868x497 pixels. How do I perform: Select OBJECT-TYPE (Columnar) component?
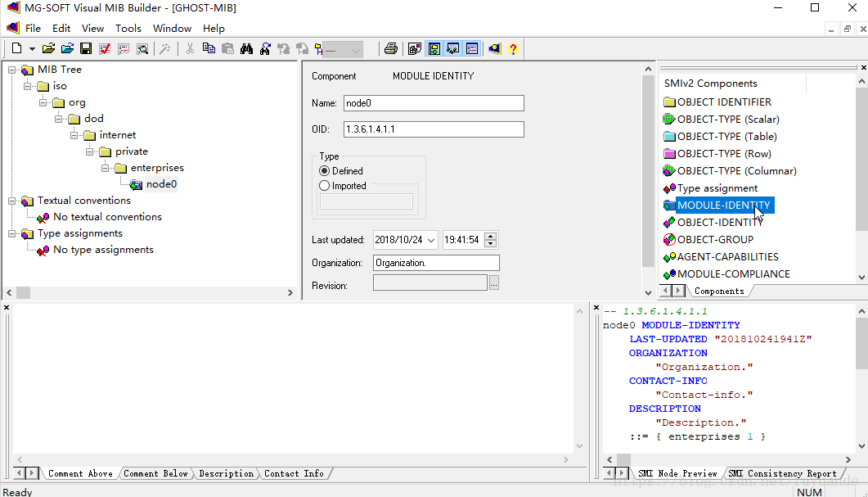737,170
